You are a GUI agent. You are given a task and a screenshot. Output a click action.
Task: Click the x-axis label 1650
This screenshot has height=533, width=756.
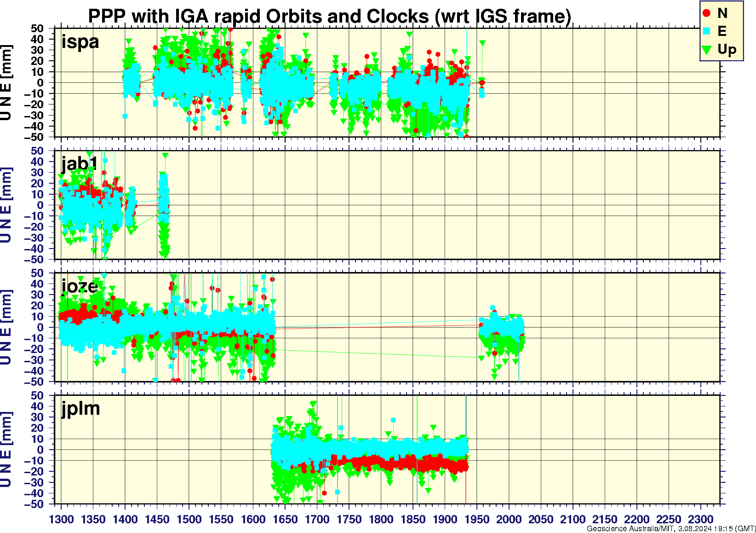coord(285,519)
